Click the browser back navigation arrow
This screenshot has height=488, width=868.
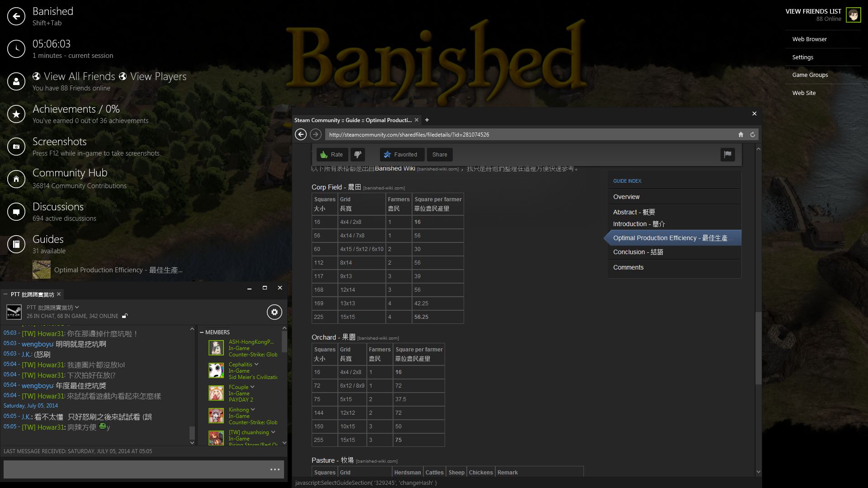tap(301, 134)
